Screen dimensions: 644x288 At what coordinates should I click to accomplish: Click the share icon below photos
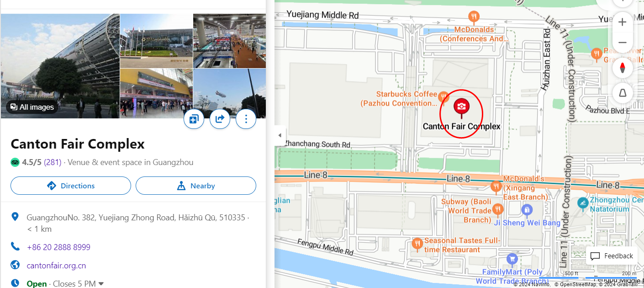click(220, 119)
